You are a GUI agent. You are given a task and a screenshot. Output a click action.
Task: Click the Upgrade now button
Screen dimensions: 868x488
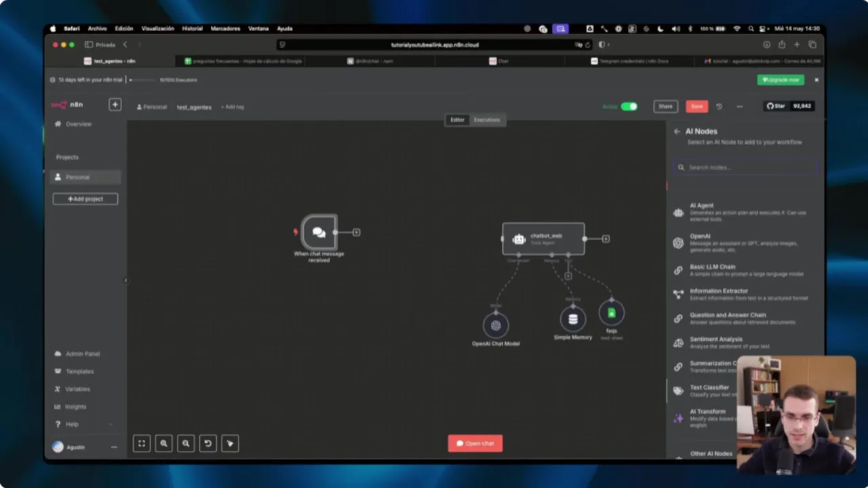tap(781, 80)
